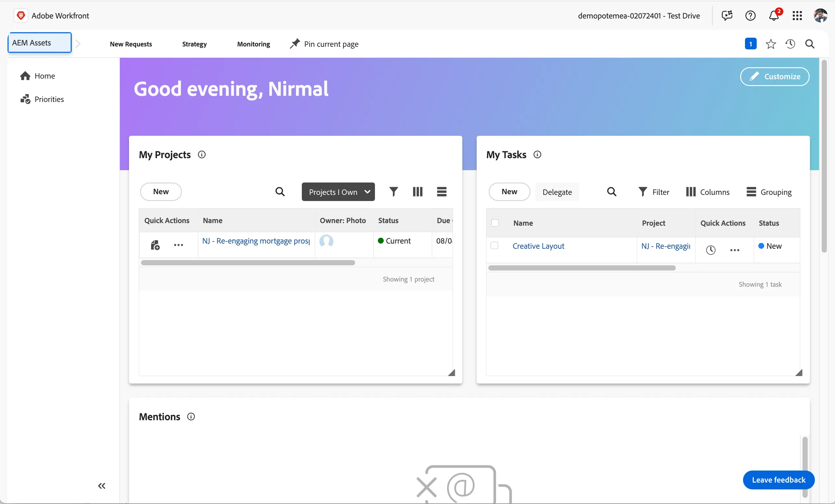835x504 pixels.
Task: Click project quick action add icon
Action: [155, 245]
